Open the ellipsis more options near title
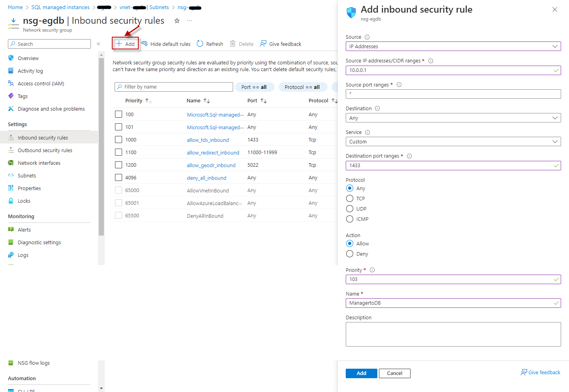 pyautogui.click(x=190, y=21)
